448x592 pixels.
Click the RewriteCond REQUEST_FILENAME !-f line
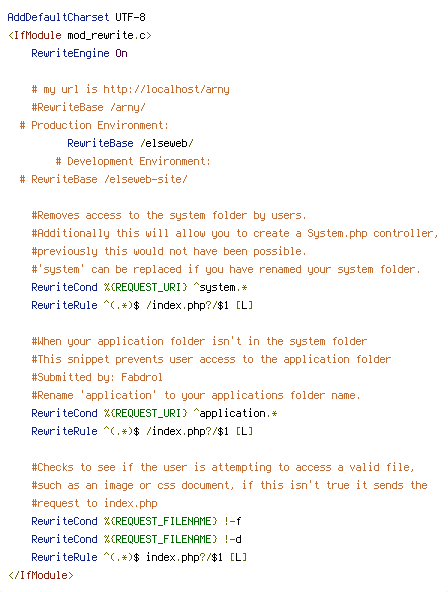136,521
